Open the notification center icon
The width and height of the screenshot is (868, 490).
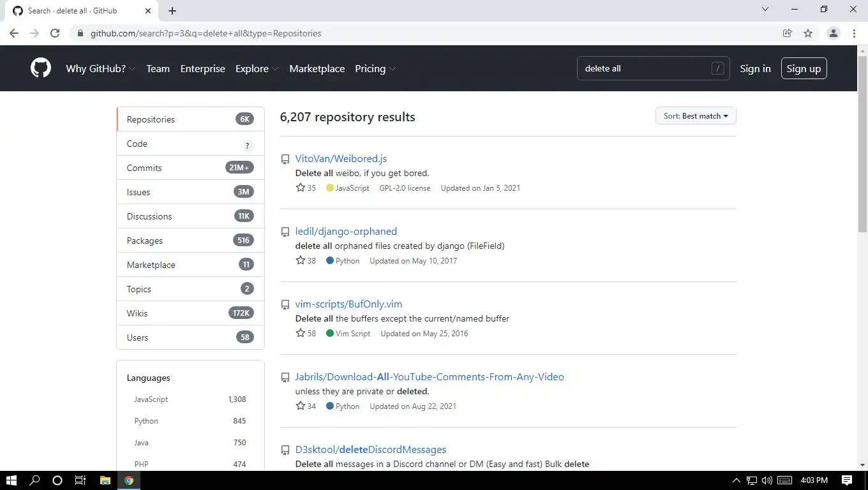[x=847, y=480]
